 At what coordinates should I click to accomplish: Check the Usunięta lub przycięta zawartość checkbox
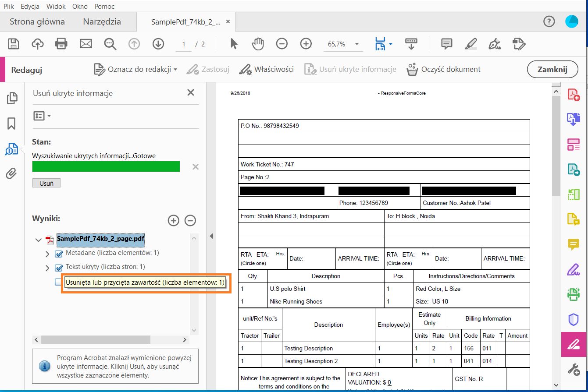(59, 282)
